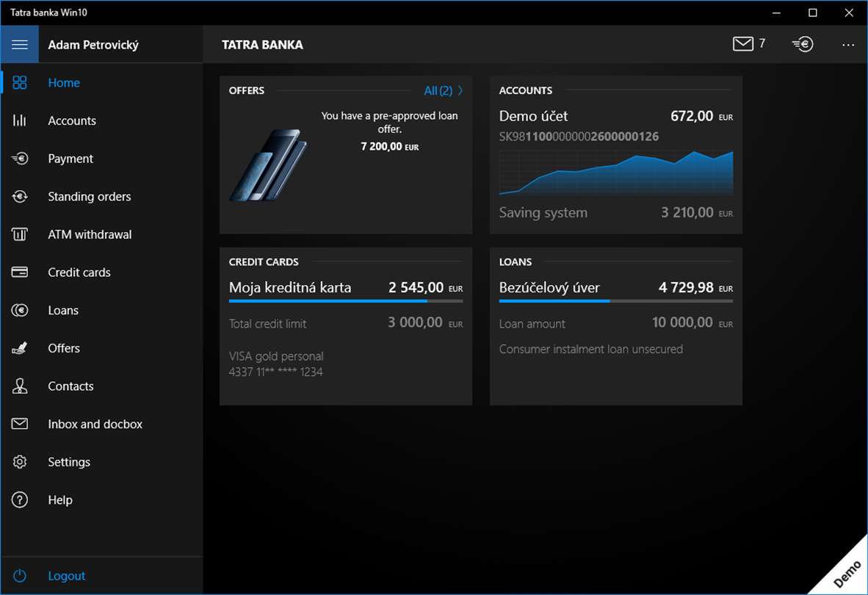Image resolution: width=868 pixels, height=595 pixels.
Task: Click the Home grid icon
Action: click(x=19, y=82)
